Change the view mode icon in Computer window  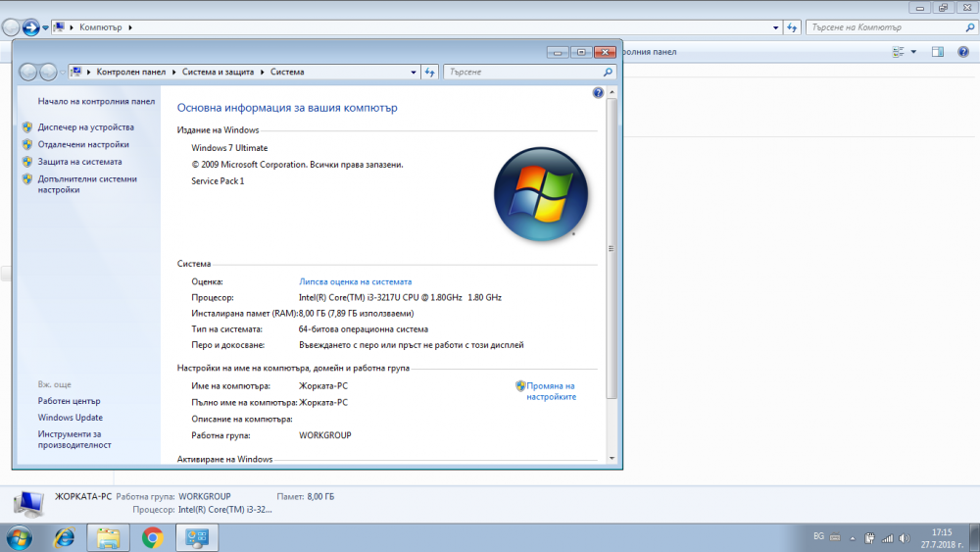(x=898, y=52)
